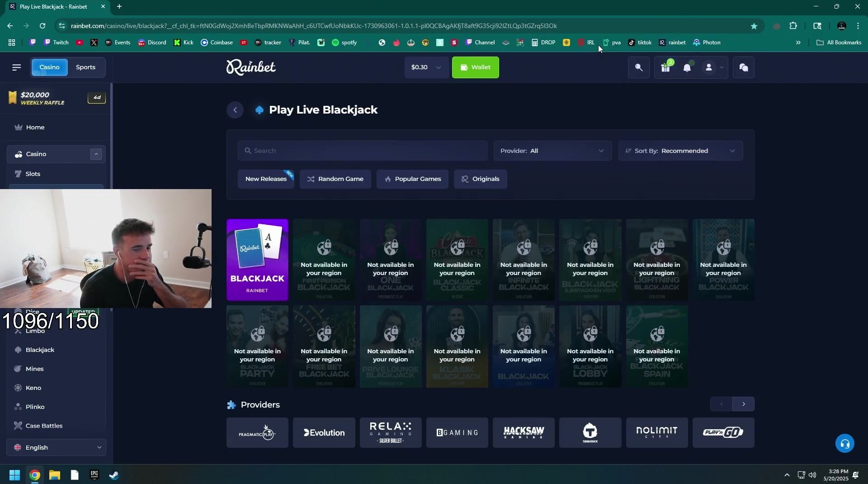Go back with the page back arrow
The image size is (868, 484).
point(235,110)
